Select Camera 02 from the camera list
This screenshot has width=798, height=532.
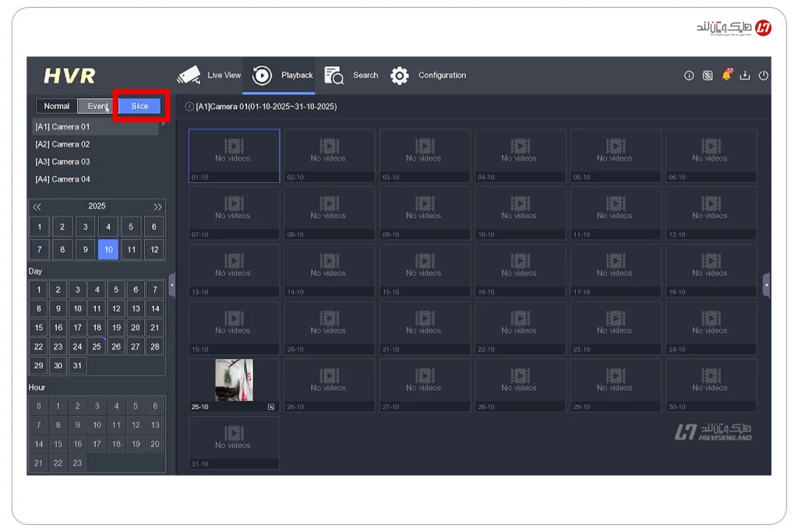(63, 143)
